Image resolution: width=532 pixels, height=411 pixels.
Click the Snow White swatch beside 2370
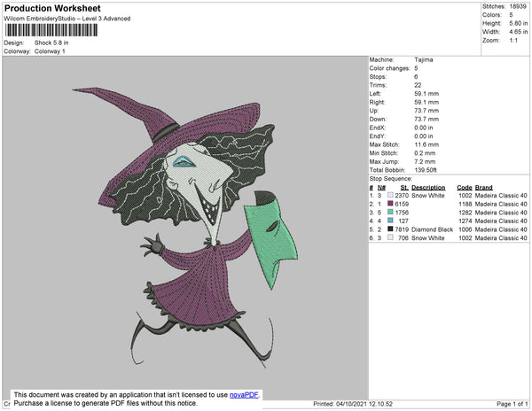tap(390, 195)
